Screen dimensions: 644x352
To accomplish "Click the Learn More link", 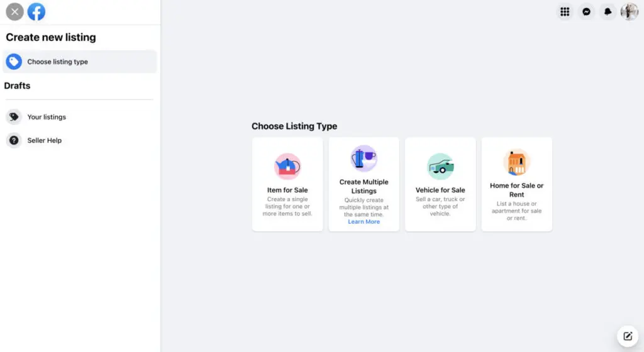I will 364,222.
